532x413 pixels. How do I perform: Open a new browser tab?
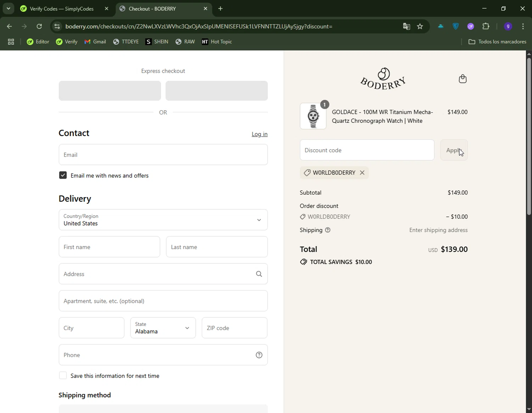click(220, 9)
